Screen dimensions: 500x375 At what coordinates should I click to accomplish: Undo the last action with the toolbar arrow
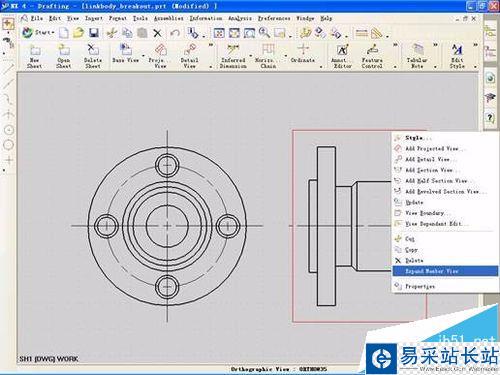point(174,33)
